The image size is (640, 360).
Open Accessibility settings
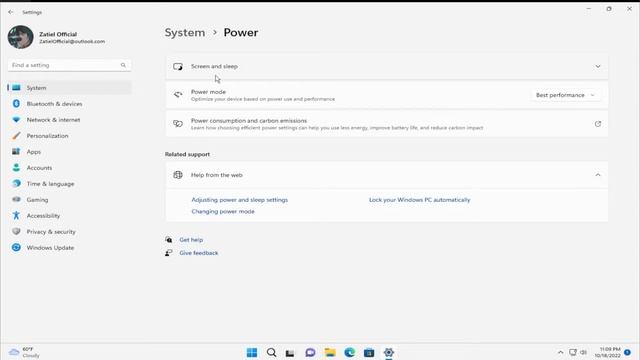coord(69,216)
